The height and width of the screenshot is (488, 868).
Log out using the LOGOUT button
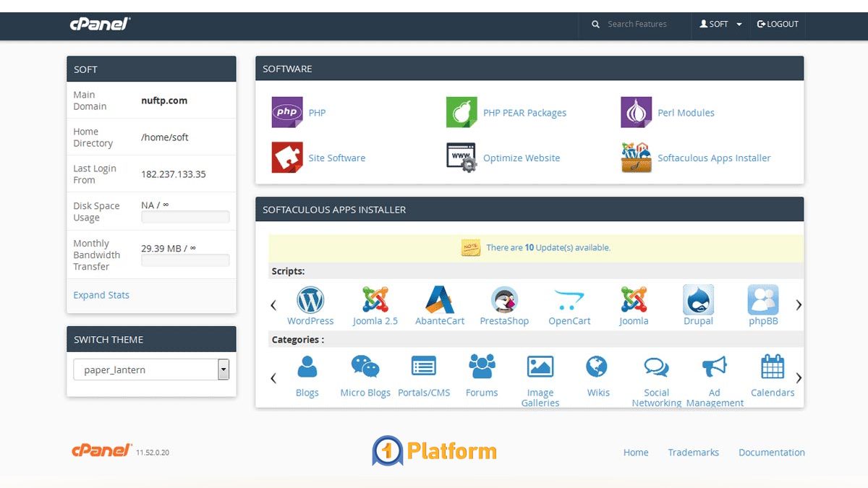pyautogui.click(x=777, y=24)
